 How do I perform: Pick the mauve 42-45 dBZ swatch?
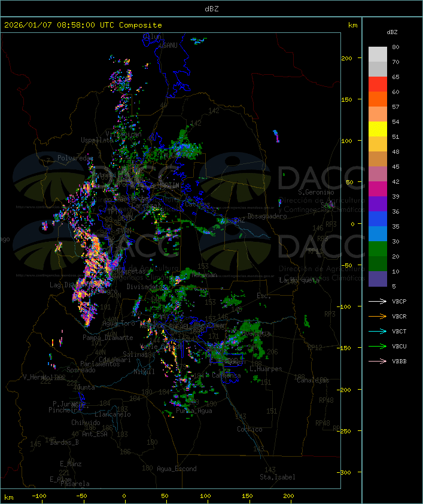378,174
